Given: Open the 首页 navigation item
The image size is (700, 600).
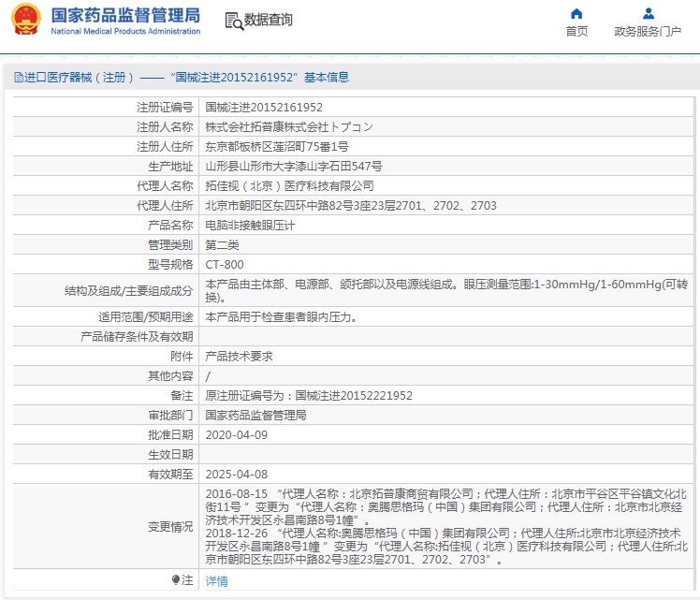Looking at the screenshot, I should (x=576, y=31).
